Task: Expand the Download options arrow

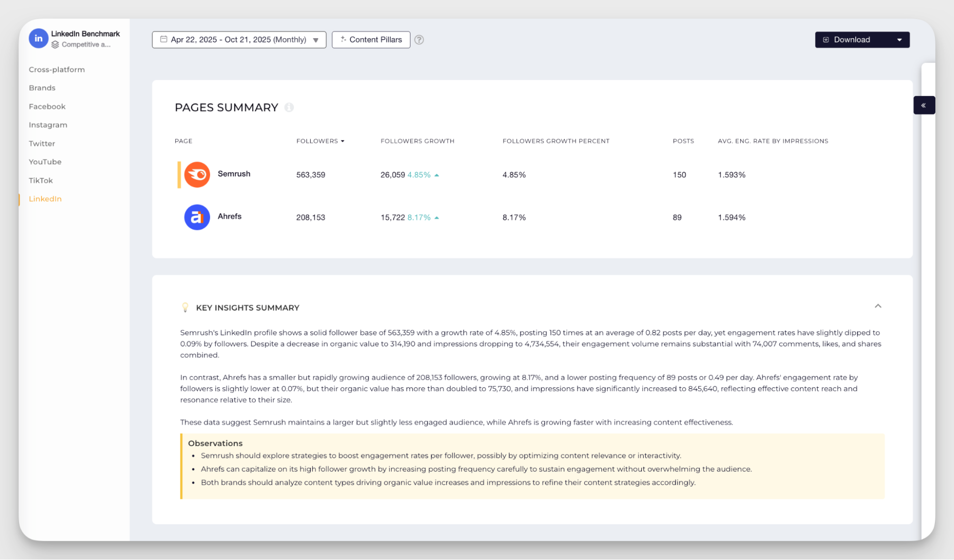Action: click(x=900, y=40)
